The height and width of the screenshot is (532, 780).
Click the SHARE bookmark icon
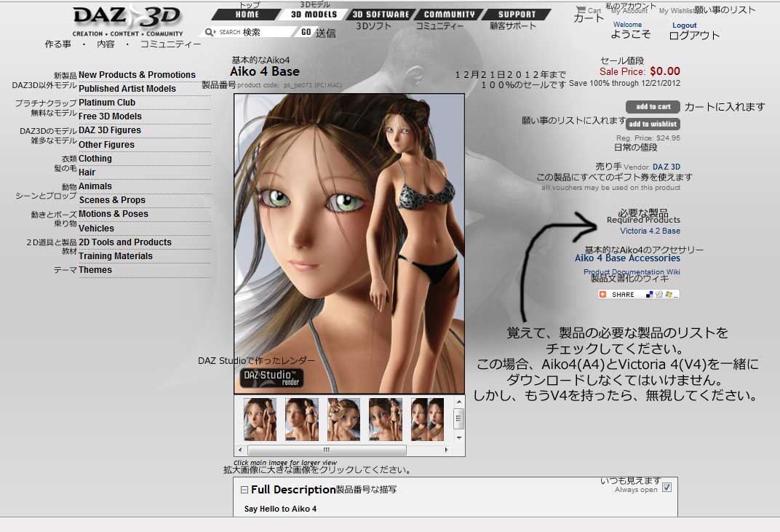click(x=639, y=295)
